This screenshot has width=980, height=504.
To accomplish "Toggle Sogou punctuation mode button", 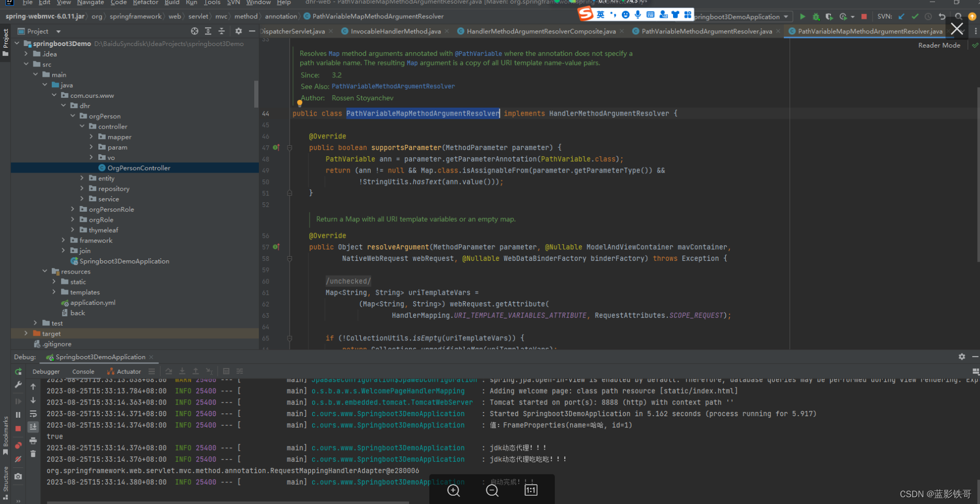I will tap(613, 15).
